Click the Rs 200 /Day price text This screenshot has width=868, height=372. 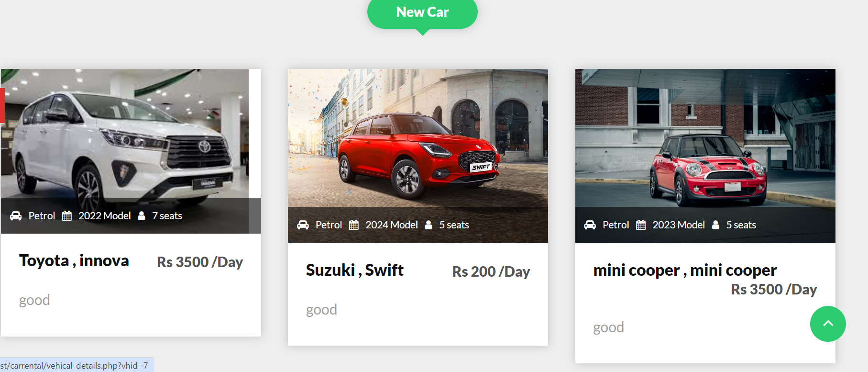click(x=491, y=272)
